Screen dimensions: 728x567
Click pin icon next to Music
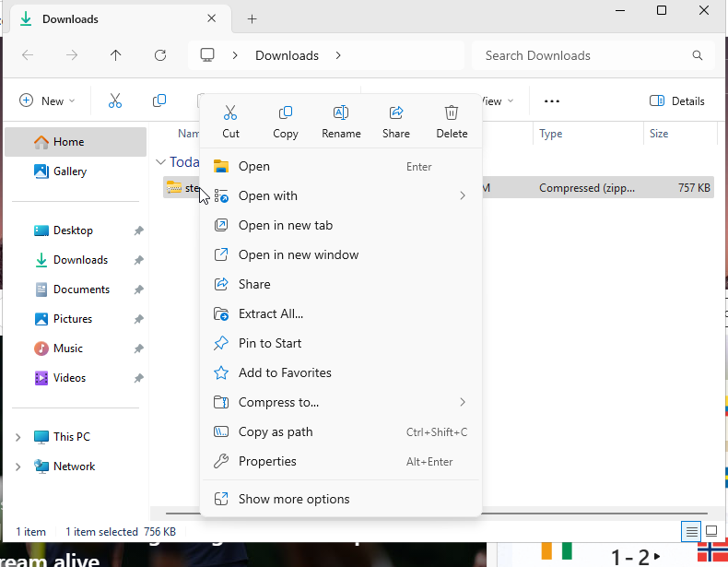[x=138, y=348]
